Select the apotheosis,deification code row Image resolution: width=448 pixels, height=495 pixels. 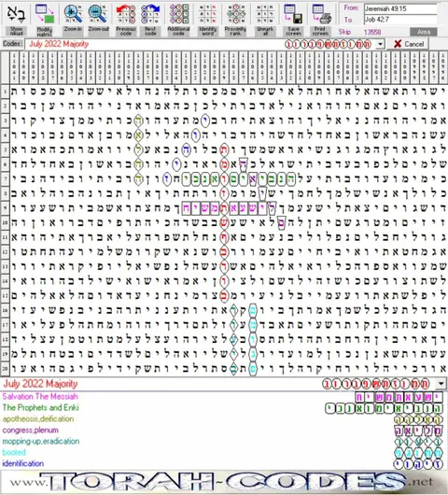click(x=222, y=419)
